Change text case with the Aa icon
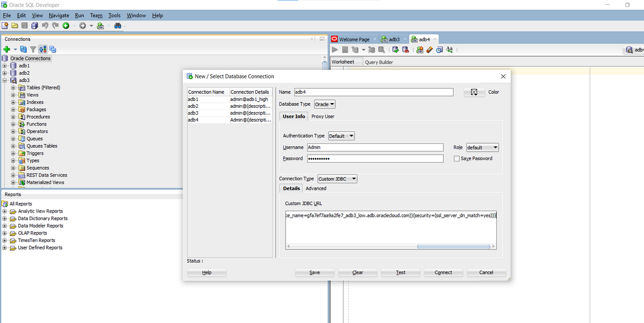 (449, 49)
